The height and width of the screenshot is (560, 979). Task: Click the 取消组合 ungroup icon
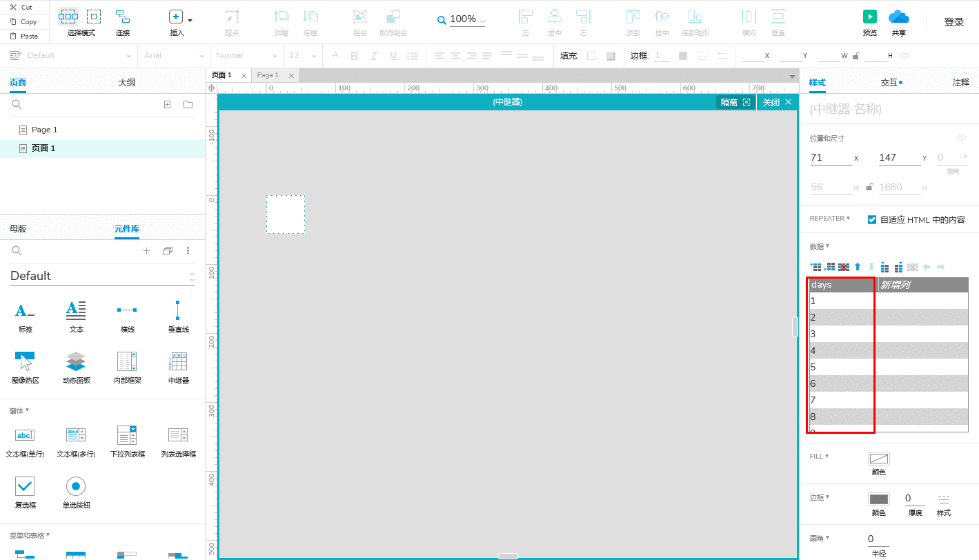click(x=393, y=17)
